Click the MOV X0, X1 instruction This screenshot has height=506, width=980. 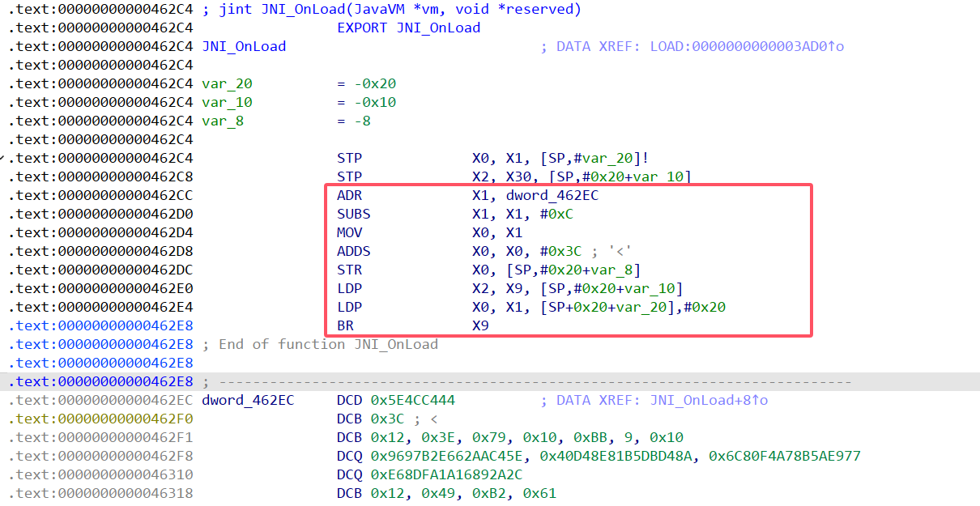[430, 232]
